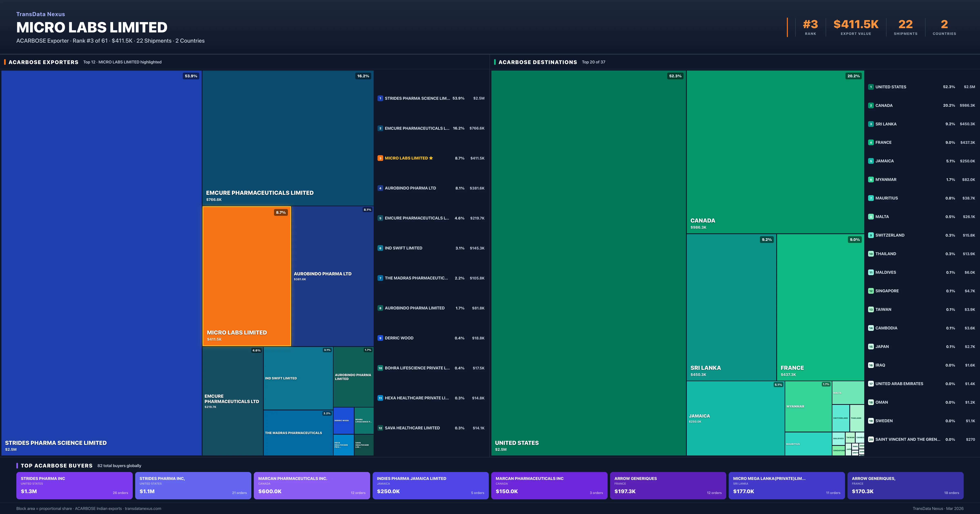Select the rank 6 badge beside MYANMAR
This screenshot has height=514, width=980.
(x=871, y=179)
